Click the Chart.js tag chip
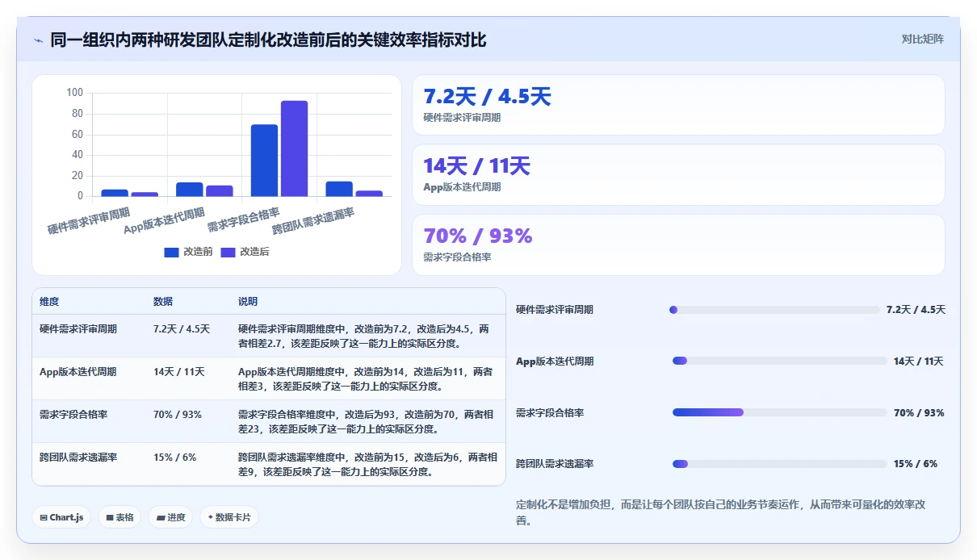The height and width of the screenshot is (560, 977). (61, 517)
